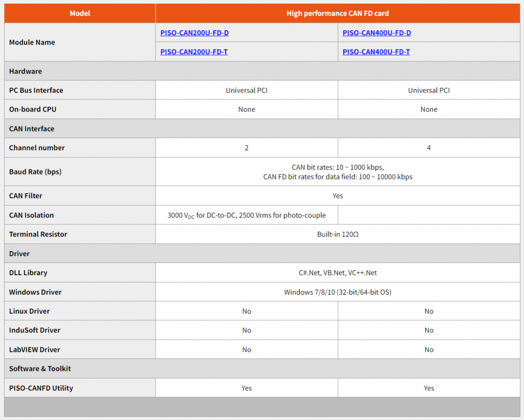524x420 pixels.
Task: Select On-board CPU "None" for CAN200U
Action: (x=247, y=109)
